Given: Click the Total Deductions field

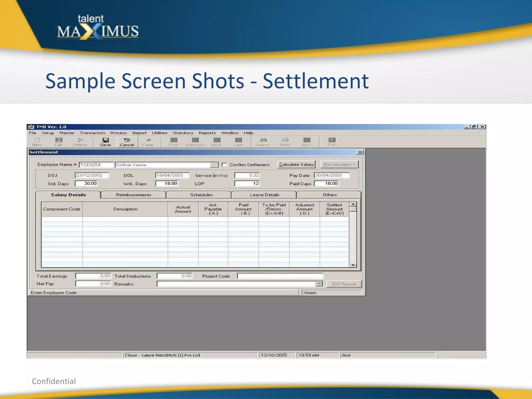Looking at the screenshot, I should click(x=175, y=276).
